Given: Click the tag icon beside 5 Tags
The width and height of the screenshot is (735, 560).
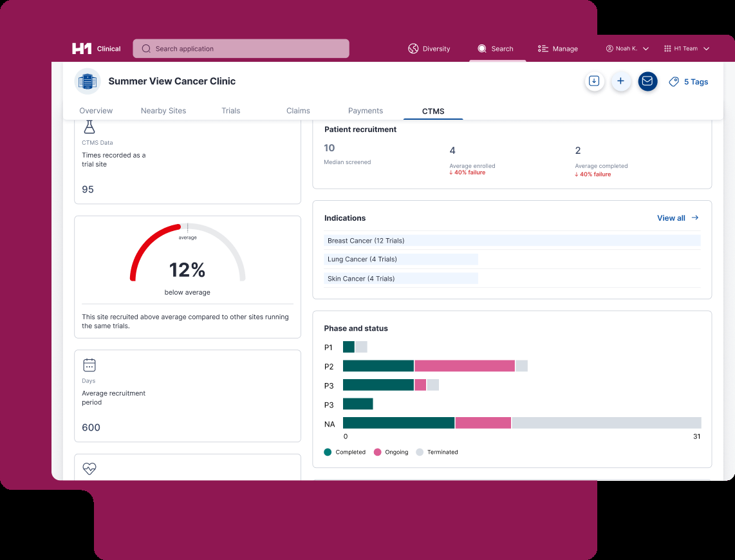Looking at the screenshot, I should [674, 82].
